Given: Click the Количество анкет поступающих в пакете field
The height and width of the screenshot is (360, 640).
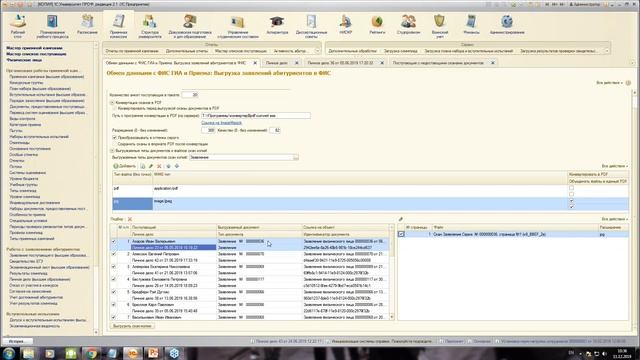Looking at the screenshot, I should [x=190, y=95].
